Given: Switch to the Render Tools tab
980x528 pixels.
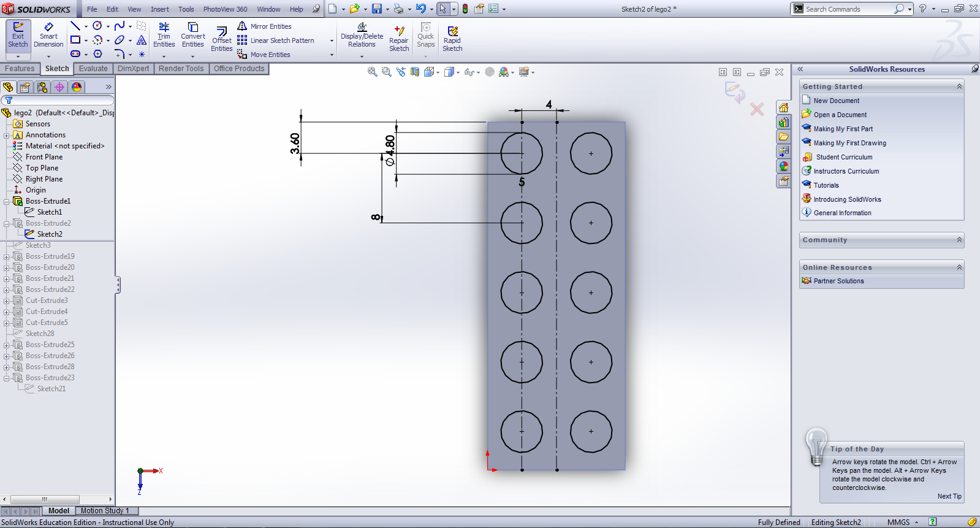Looking at the screenshot, I should (x=181, y=69).
